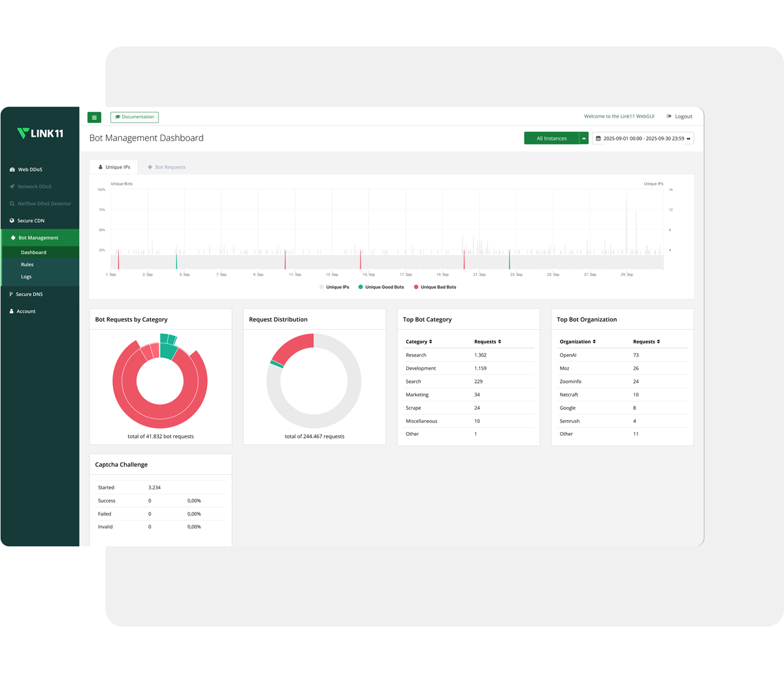Open Web DDoS from the sidebar
784x673 pixels.
tap(30, 170)
